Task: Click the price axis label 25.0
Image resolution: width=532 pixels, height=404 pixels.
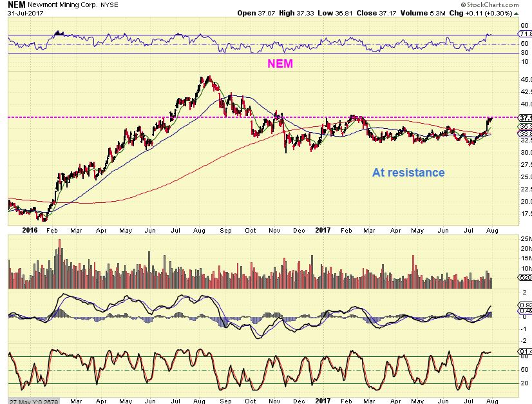Action: [x=526, y=177]
